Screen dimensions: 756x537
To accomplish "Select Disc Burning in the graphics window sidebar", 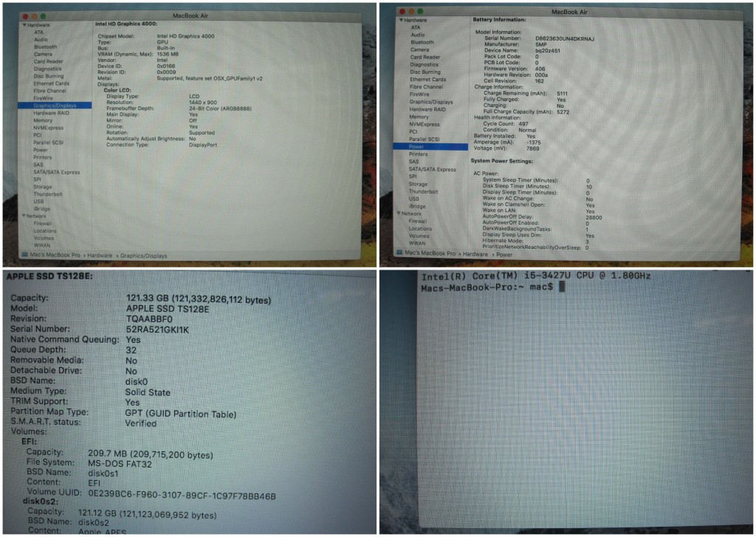I will [x=48, y=76].
